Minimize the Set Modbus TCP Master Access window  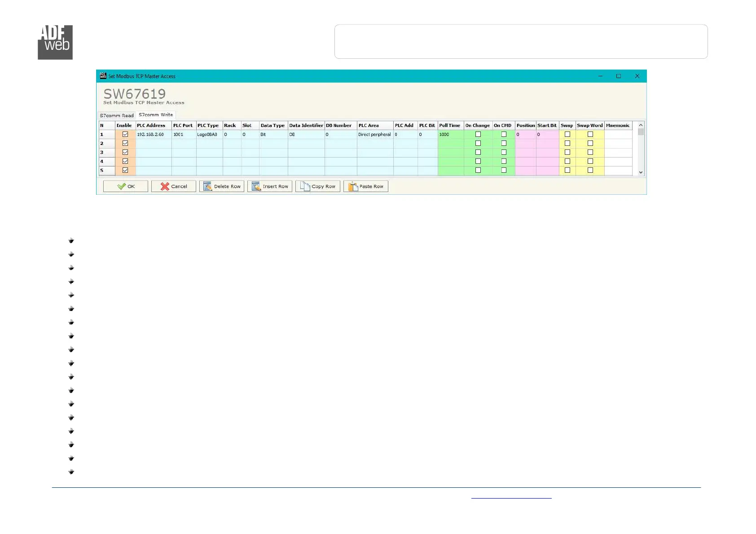click(600, 76)
